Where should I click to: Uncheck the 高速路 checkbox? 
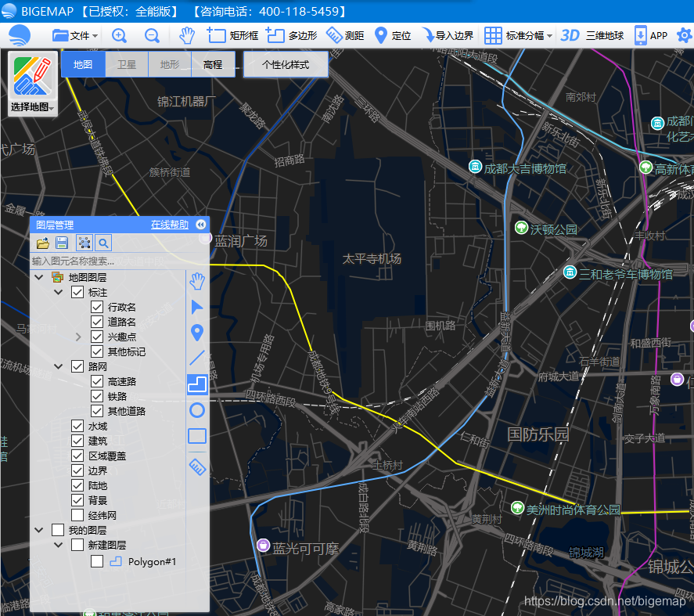[97, 381]
